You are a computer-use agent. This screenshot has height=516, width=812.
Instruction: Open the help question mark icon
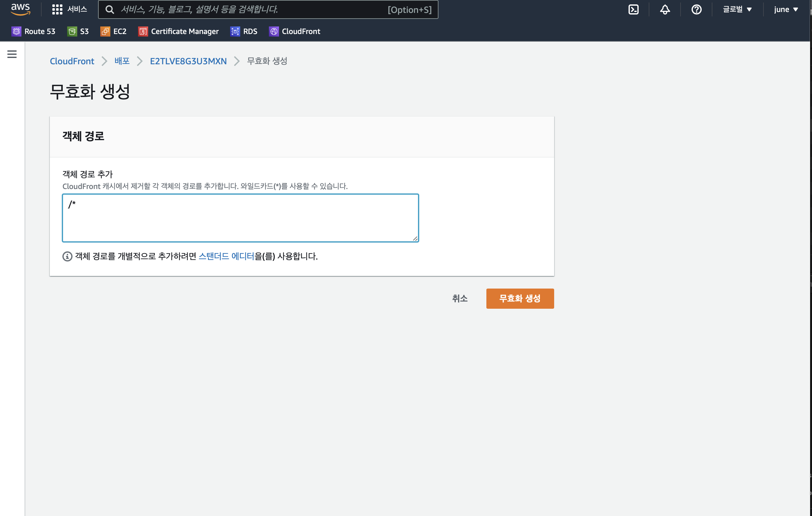pyautogui.click(x=696, y=9)
